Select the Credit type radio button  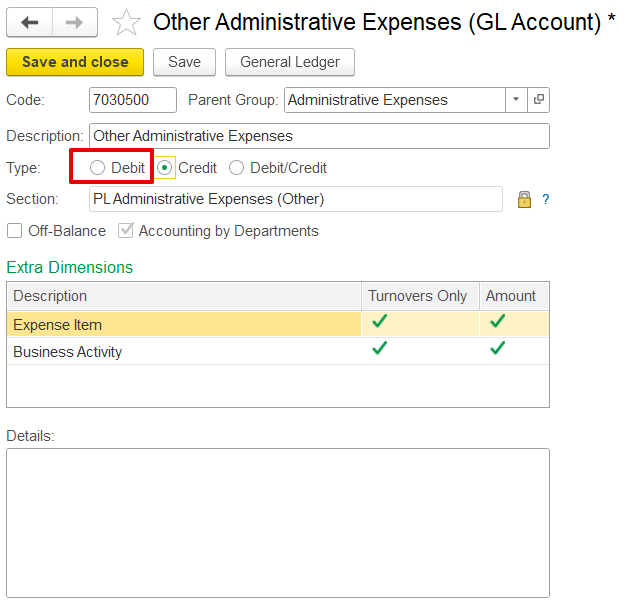click(165, 168)
